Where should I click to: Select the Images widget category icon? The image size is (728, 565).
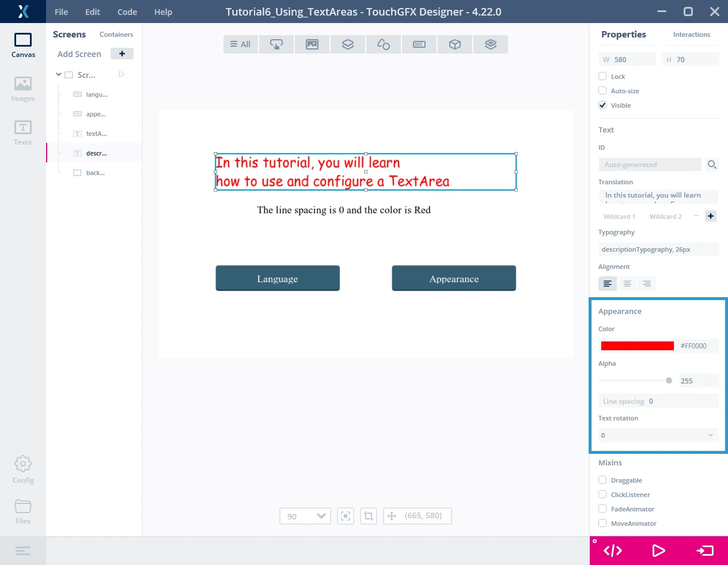(x=312, y=44)
